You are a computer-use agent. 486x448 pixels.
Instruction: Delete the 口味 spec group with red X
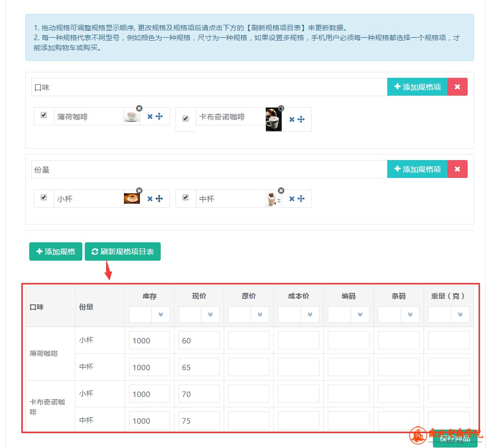tap(457, 87)
